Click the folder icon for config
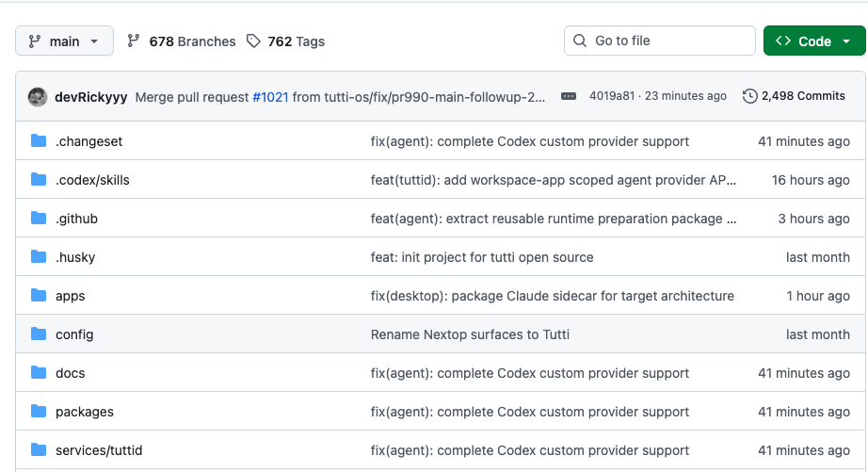Screen dimensions: 868x472 pos(39,334)
